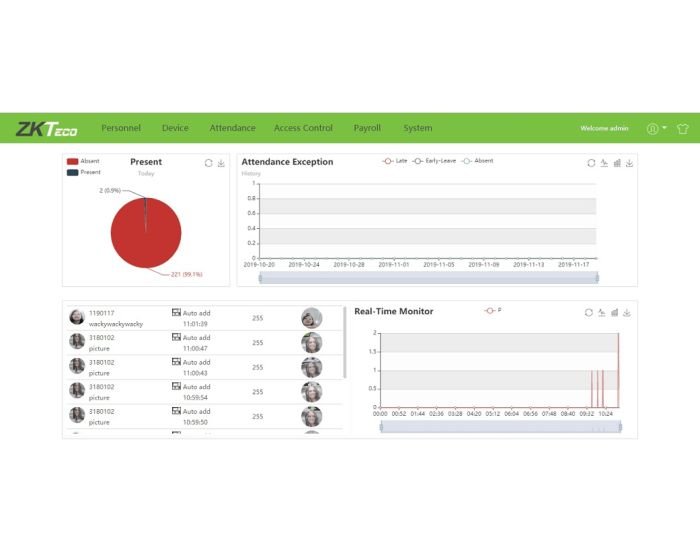The image size is (700, 560).
Task: Open the admin user account dropdown
Action: tap(656, 129)
